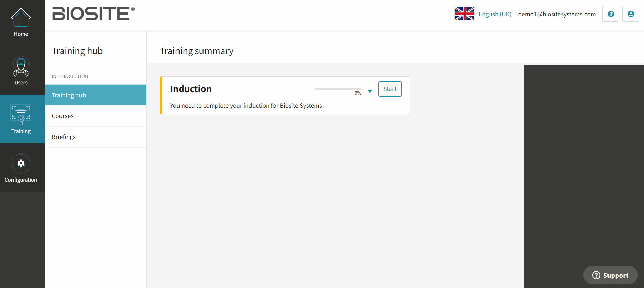Start the Induction training
The image size is (644, 288).
[x=390, y=89]
